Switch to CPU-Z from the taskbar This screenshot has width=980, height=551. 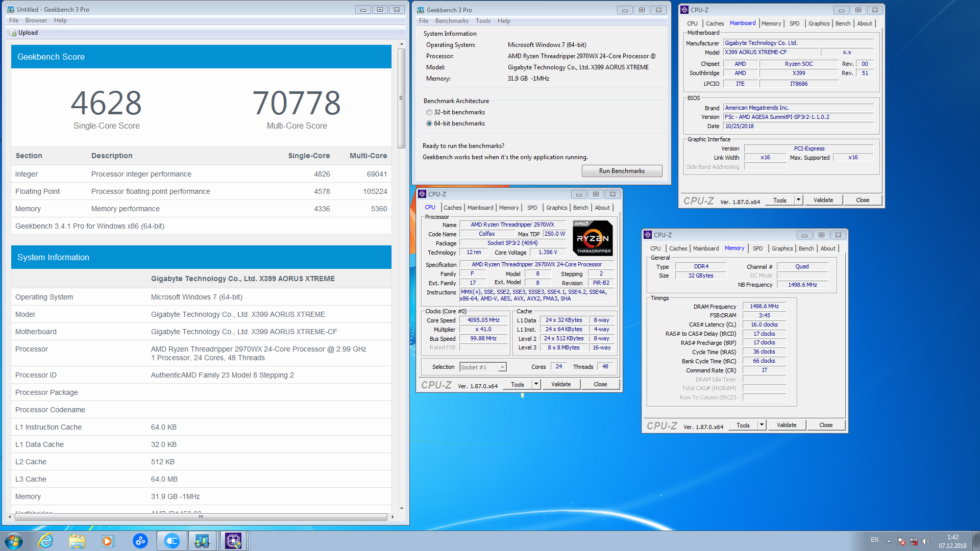click(x=233, y=541)
